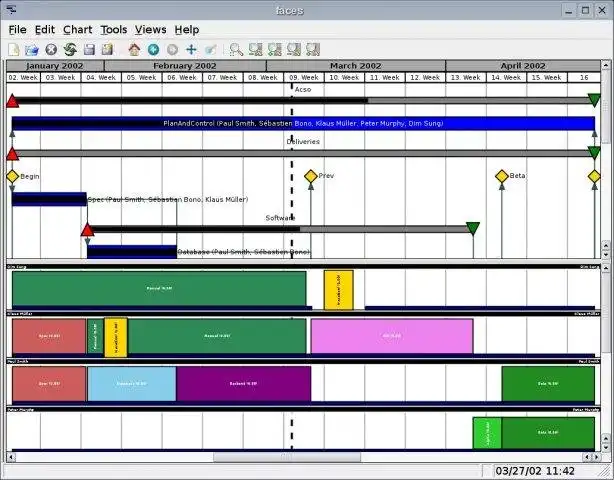Click the resource pane's bottom scroll-down arrow
The width and height of the screenshot is (614, 480).
[606, 447]
